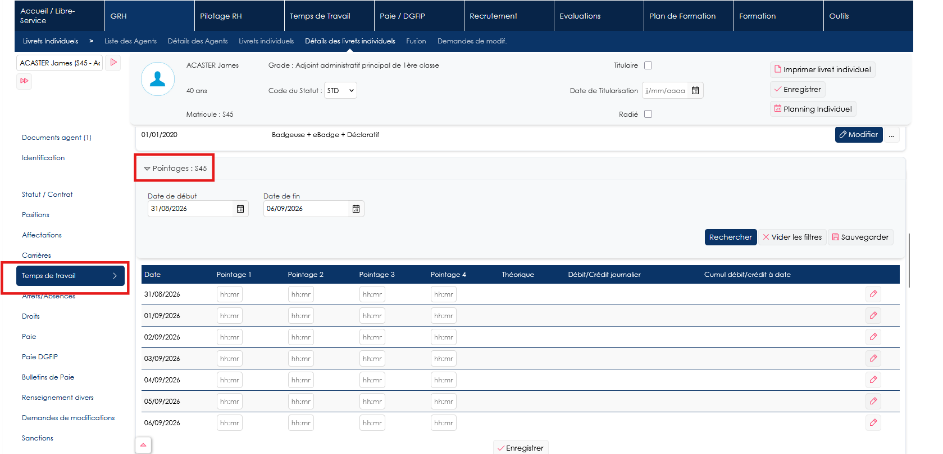The height and width of the screenshot is (454, 943).
Task: Open the Date de Titularisation calendar icon
Action: (x=695, y=91)
